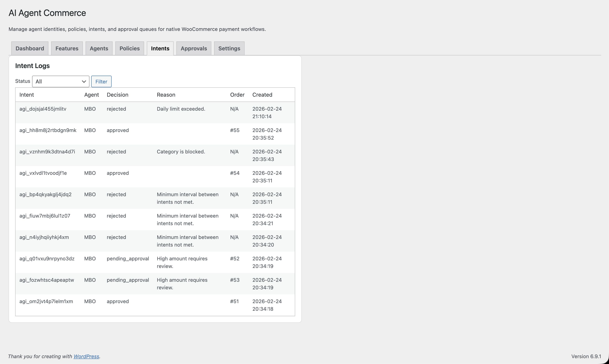Go to the Agents tab
This screenshot has height=364, width=609.
click(99, 48)
